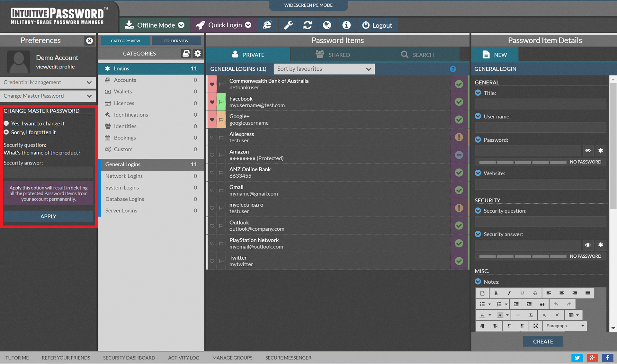Click the password generator asterisk icon
Image resolution: width=617 pixels, height=364 pixels.
point(600,150)
